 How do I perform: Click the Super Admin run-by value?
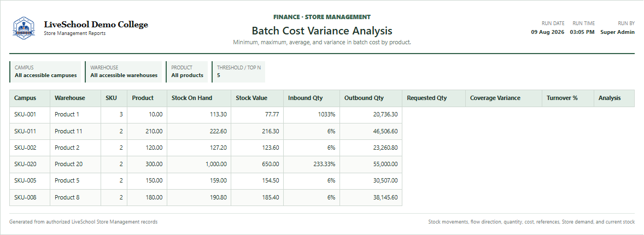click(x=617, y=32)
